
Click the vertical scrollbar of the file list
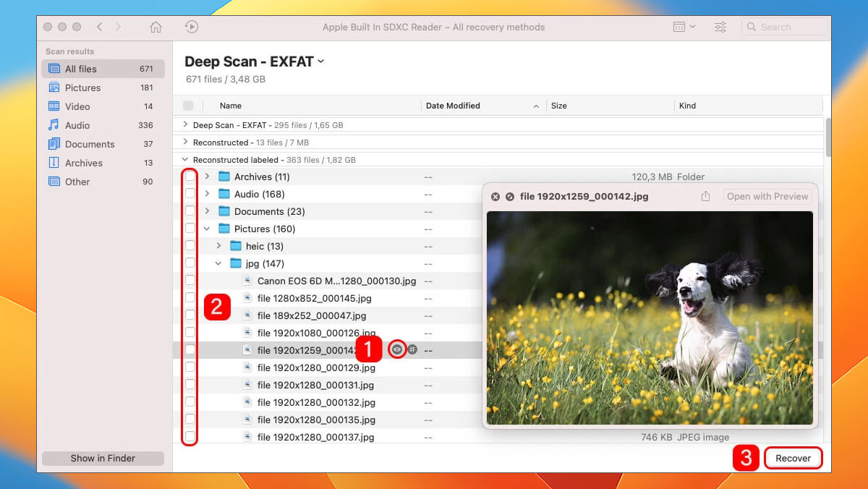pyautogui.click(x=828, y=136)
